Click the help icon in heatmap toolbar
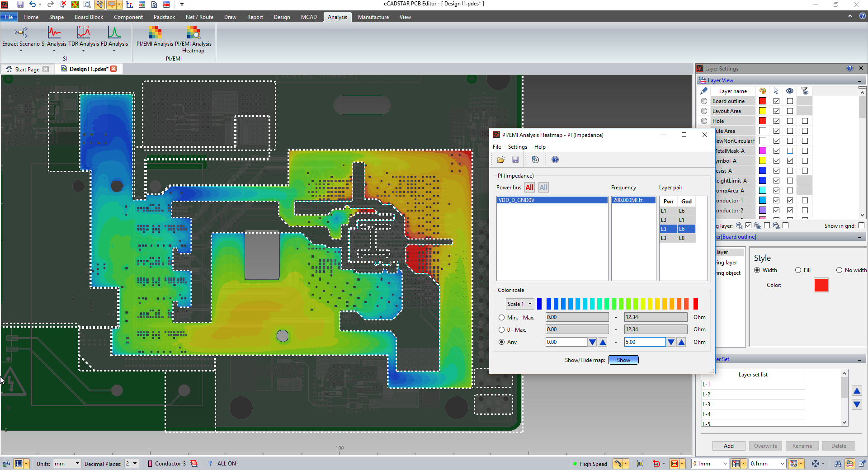868x470 pixels. click(x=555, y=160)
